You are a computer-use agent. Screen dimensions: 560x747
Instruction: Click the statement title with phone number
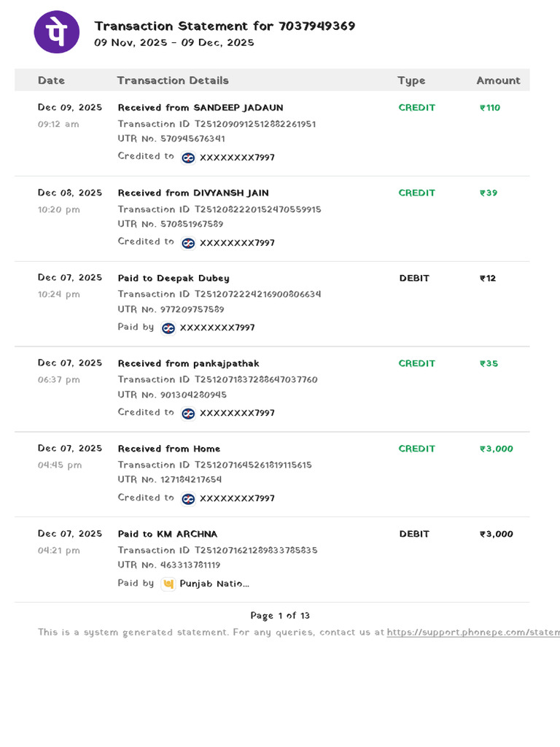click(x=225, y=26)
